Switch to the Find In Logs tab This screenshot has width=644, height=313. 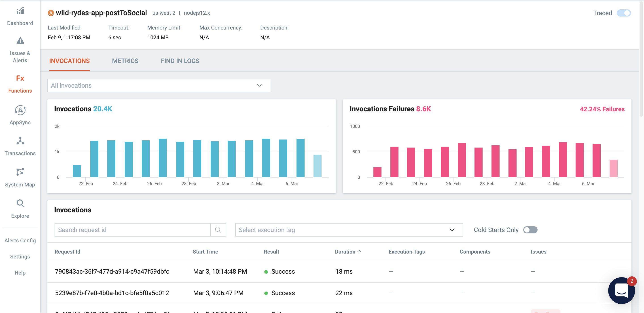tap(180, 61)
